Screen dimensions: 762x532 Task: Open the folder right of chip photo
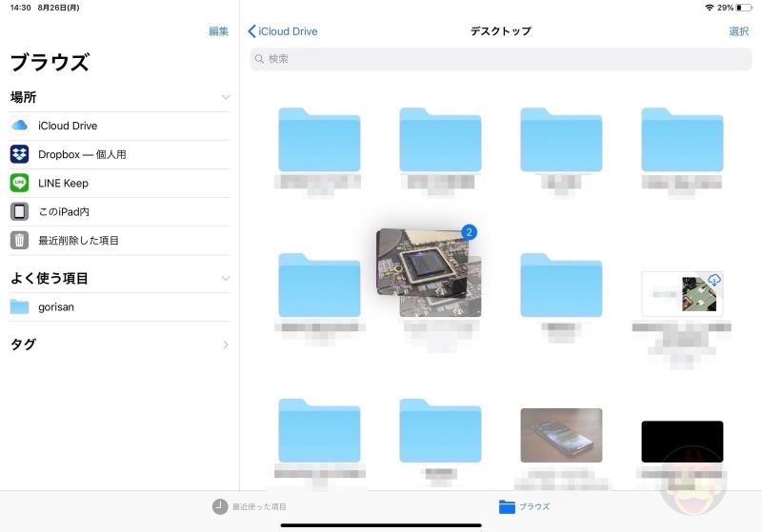[x=561, y=286]
